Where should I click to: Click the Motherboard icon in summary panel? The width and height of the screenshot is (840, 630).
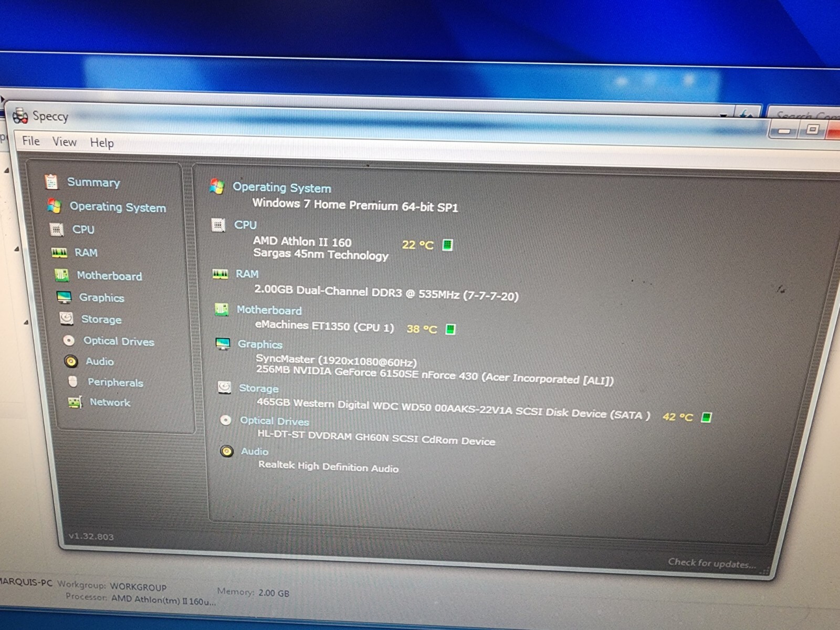[x=222, y=310]
